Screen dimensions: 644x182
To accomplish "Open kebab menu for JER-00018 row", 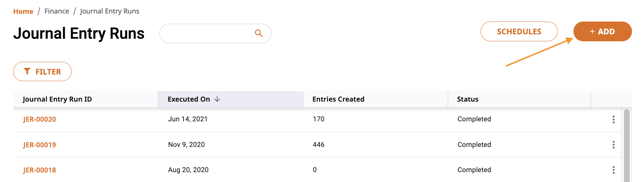I will click(x=614, y=170).
